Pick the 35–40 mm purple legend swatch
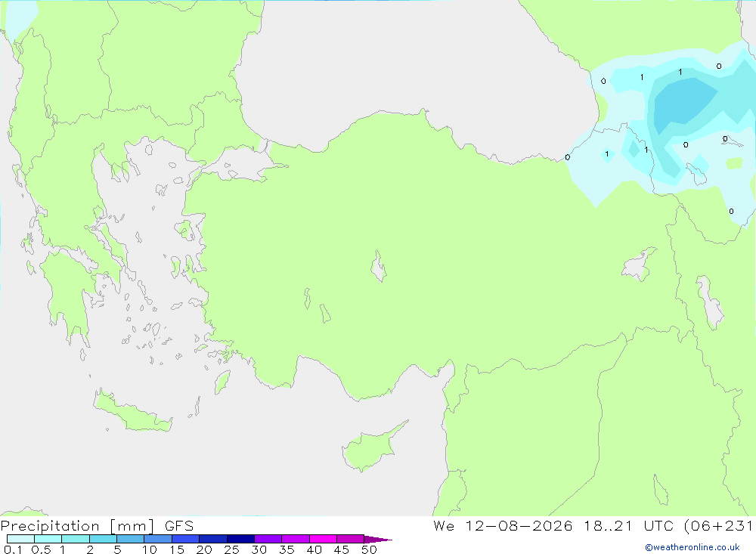This screenshot has width=756, height=554. [x=296, y=539]
